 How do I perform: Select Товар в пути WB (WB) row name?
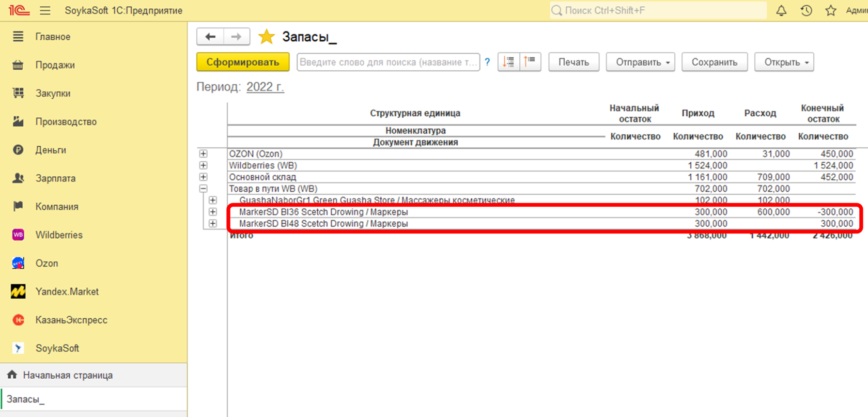[x=273, y=189]
